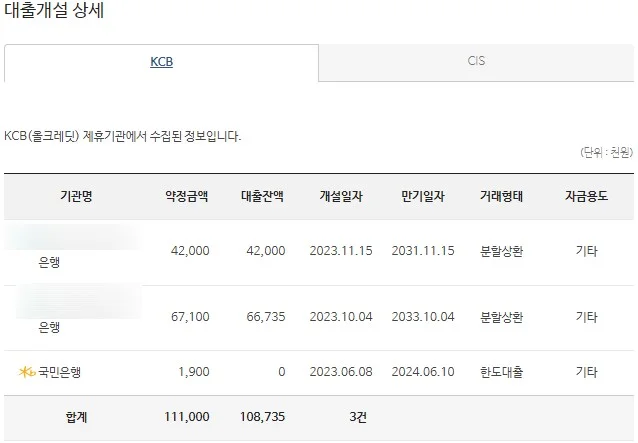Click the 합계 total row label
This screenshot has width=638, height=443.
(x=76, y=418)
